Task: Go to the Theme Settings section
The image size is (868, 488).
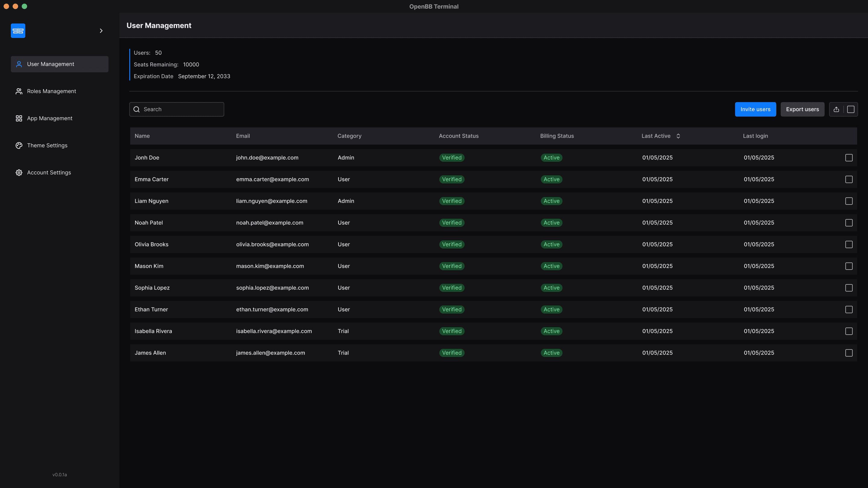Action: pyautogui.click(x=47, y=145)
